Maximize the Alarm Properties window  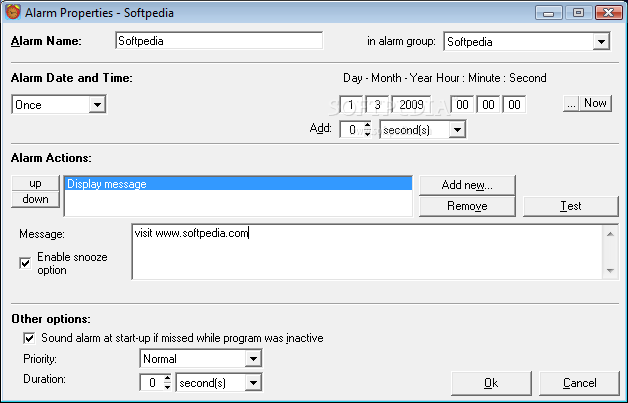tap(578, 12)
